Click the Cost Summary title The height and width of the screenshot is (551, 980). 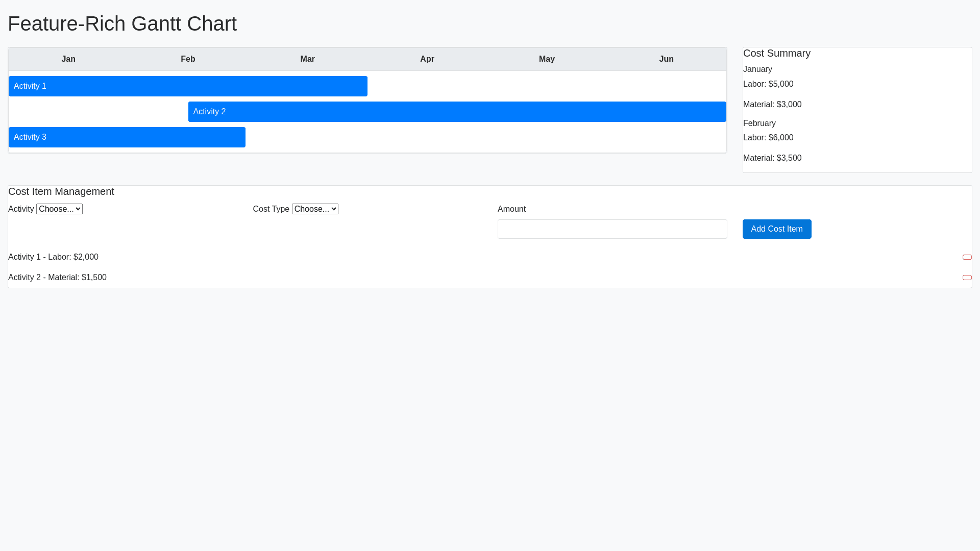coord(776,54)
